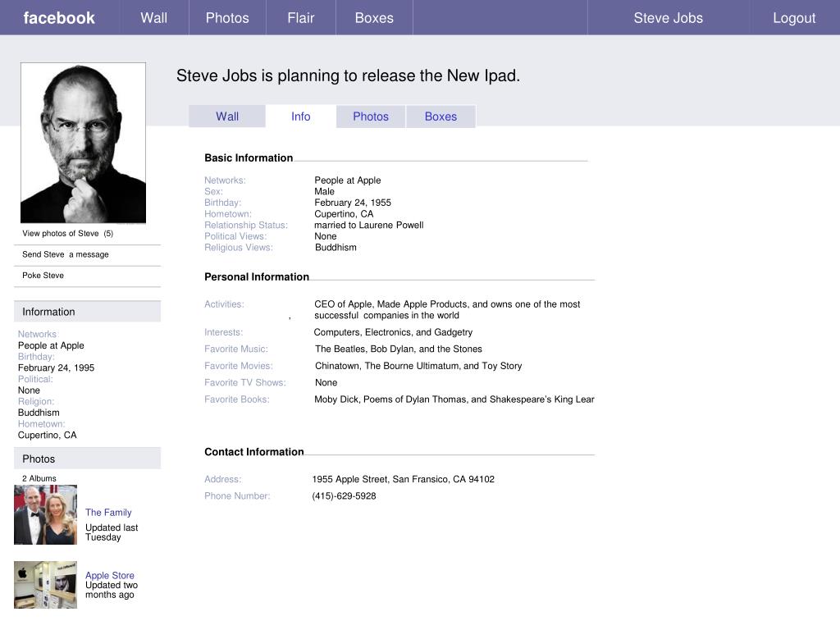
Task: Open the Boxes profile tab
Action: click(x=441, y=116)
